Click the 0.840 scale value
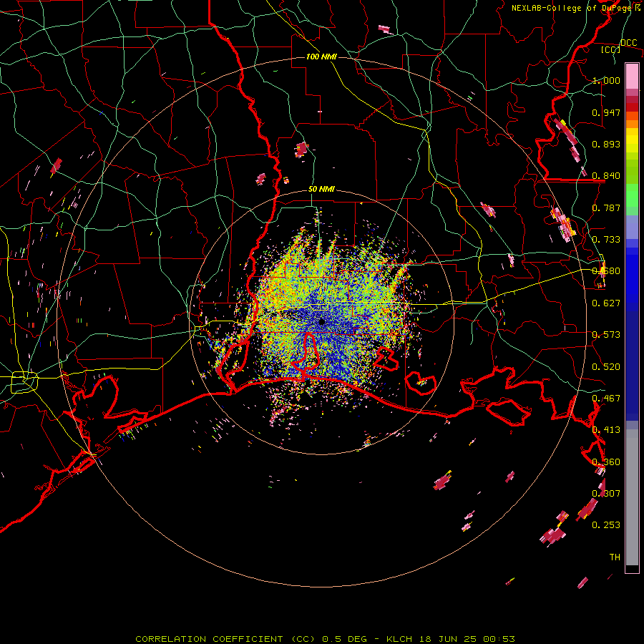The height and width of the screenshot is (644, 644). pos(606,176)
